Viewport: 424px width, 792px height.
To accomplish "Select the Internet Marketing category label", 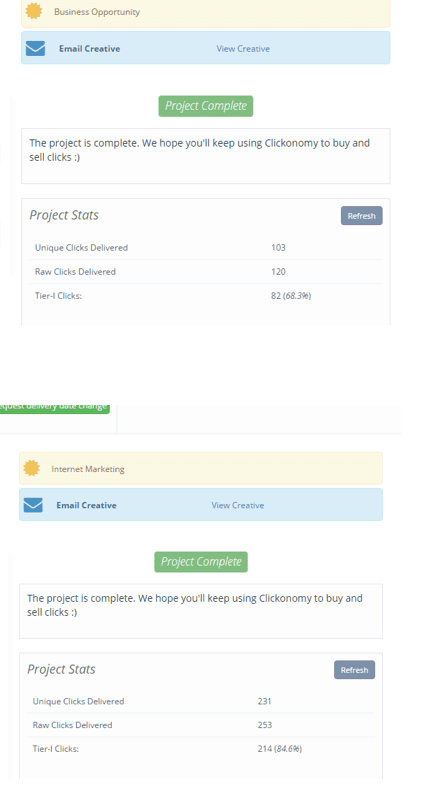I will 88,469.
